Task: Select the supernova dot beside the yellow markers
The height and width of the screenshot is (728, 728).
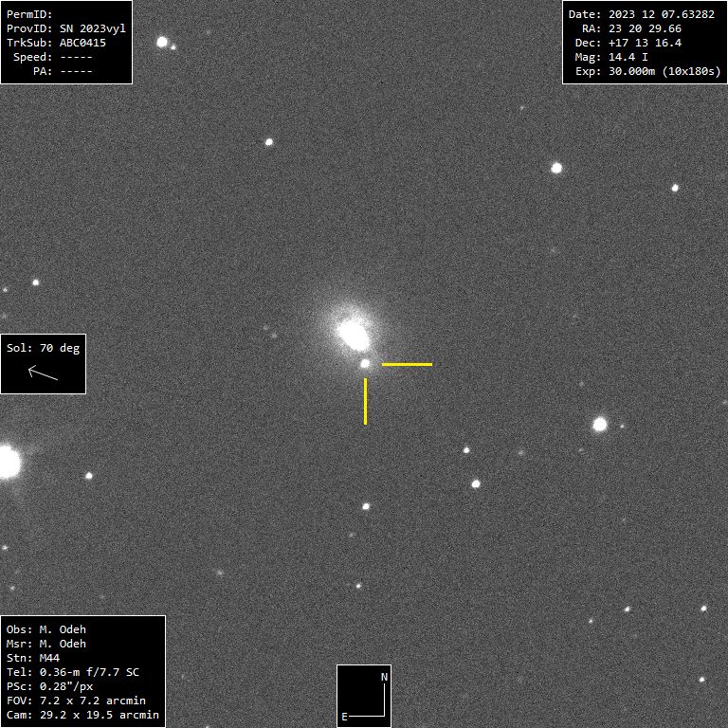Action: coord(365,363)
